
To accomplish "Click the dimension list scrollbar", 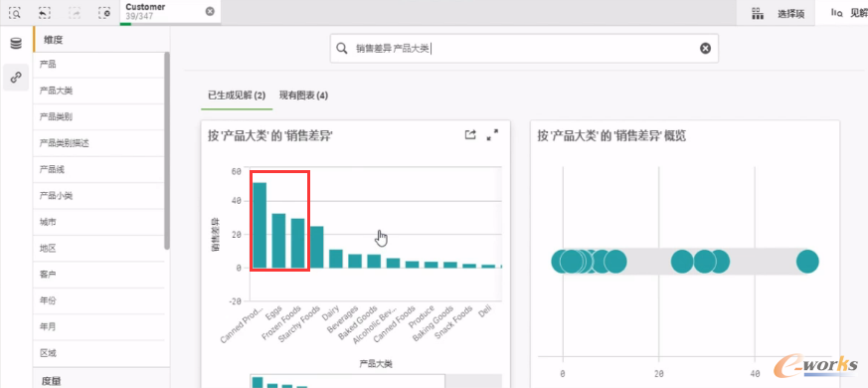I will click(167, 151).
